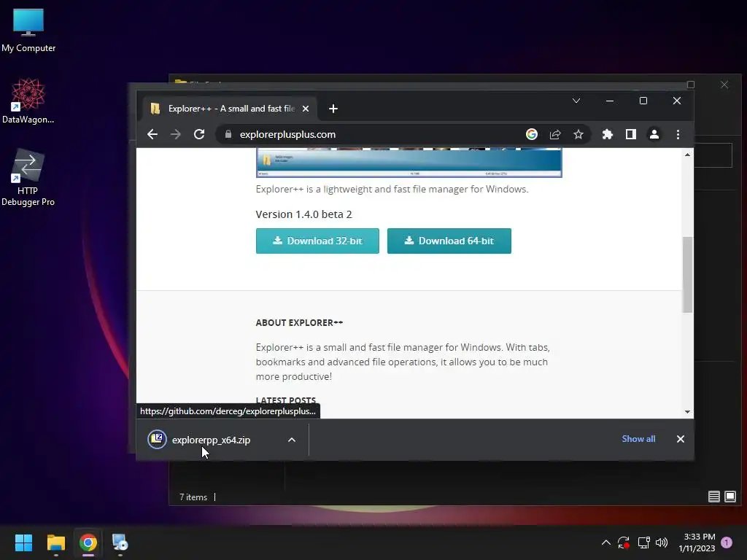Image resolution: width=747 pixels, height=560 pixels.
Task: Click the vertical scrollbar thumb
Action: click(687, 275)
